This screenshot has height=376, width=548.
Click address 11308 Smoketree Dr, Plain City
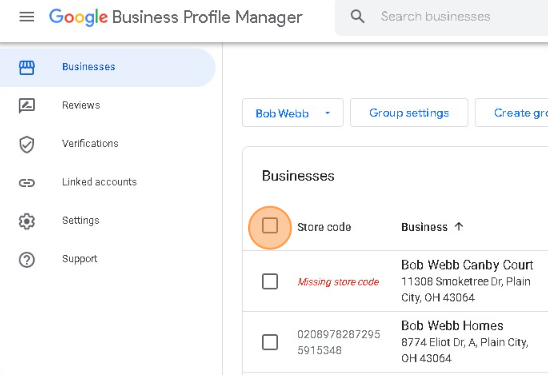[466, 289]
